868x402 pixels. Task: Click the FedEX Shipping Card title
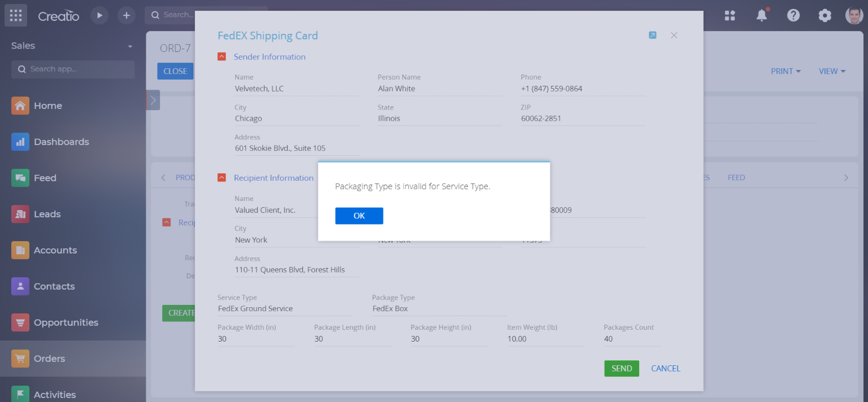268,36
